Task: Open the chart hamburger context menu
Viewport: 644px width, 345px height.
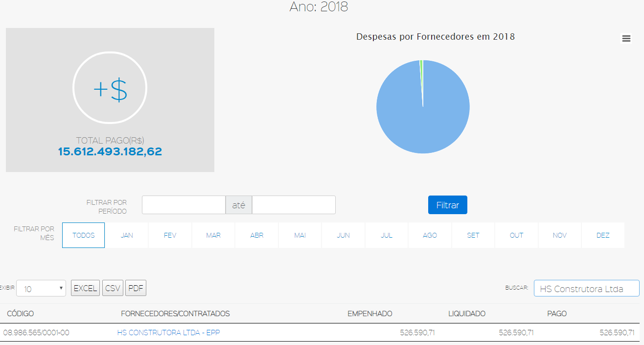Action: pyautogui.click(x=626, y=39)
